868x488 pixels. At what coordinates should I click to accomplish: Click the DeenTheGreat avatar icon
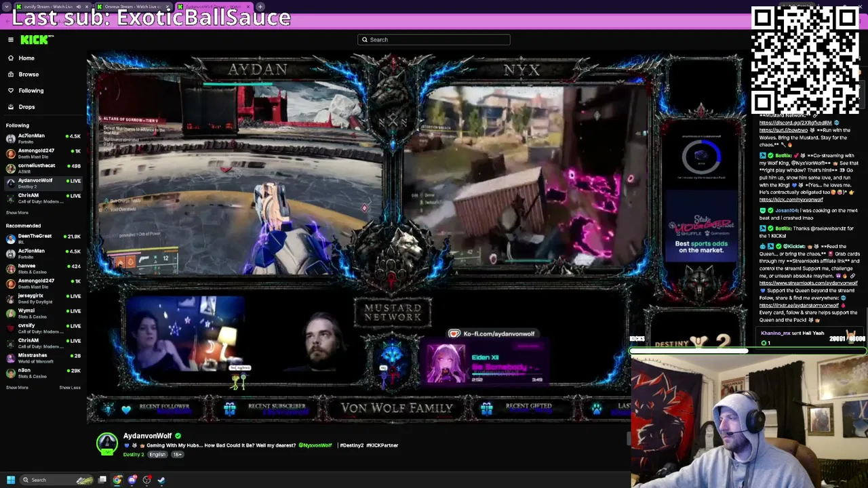click(x=10, y=239)
